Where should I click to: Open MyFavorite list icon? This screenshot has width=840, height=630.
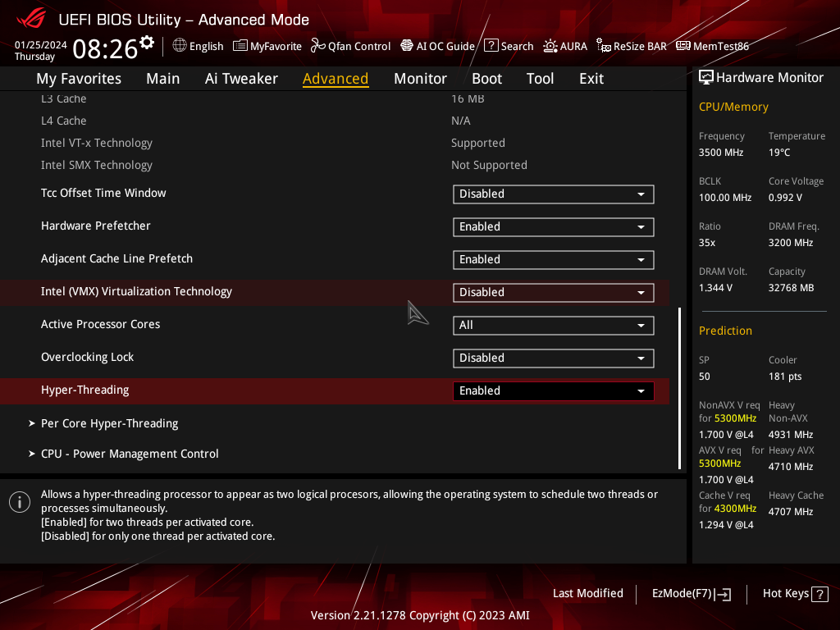(240, 46)
